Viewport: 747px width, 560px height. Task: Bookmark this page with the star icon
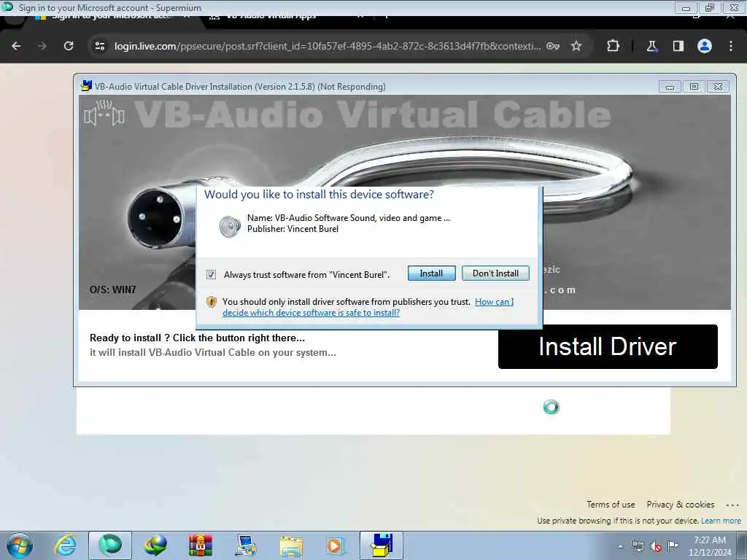576,46
